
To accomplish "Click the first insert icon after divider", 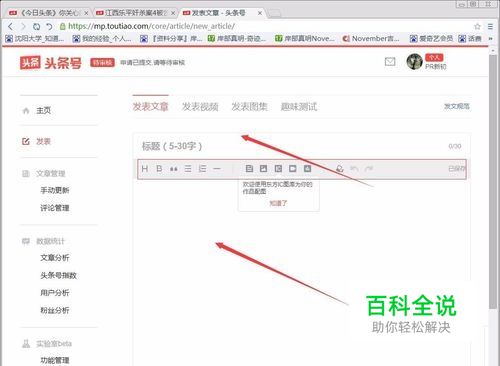I will [x=249, y=169].
